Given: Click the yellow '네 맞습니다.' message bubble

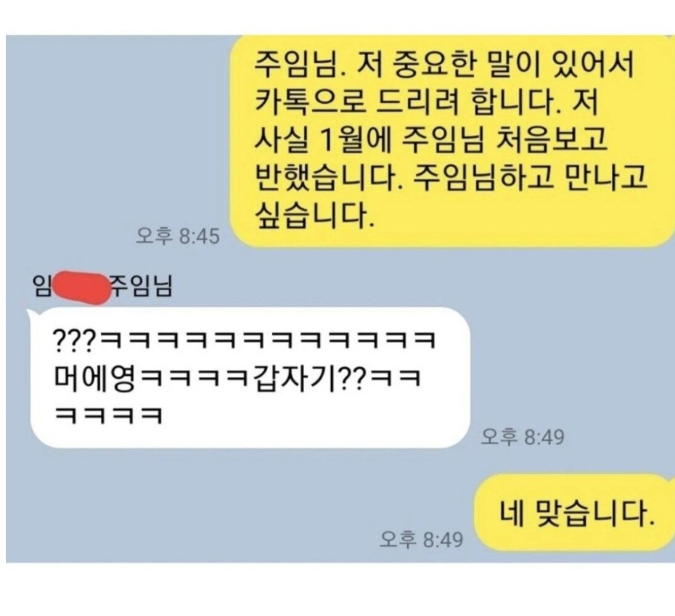Looking at the screenshot, I should click(x=575, y=512).
